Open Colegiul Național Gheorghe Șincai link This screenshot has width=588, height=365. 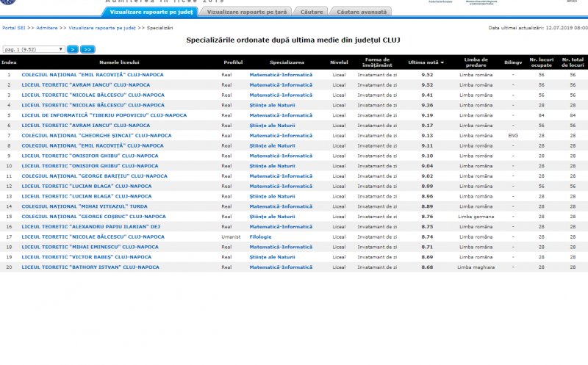pos(93,135)
